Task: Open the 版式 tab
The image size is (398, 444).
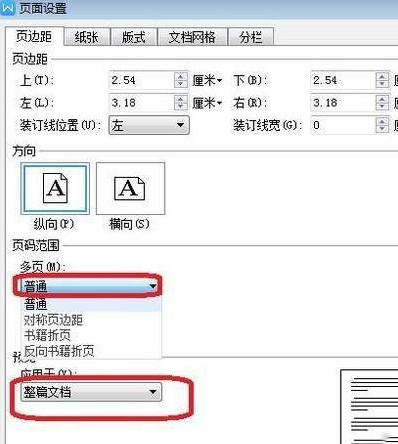Action: tap(134, 37)
